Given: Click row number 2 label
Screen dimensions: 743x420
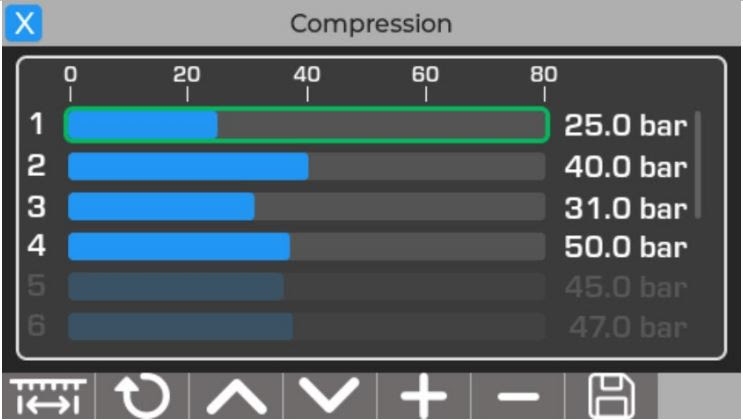Looking at the screenshot, I should coord(36,166).
